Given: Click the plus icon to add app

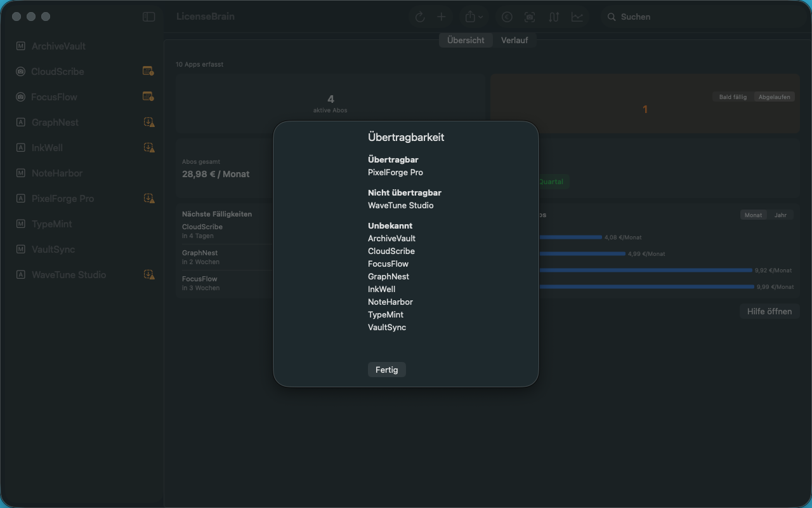Looking at the screenshot, I should (x=441, y=17).
